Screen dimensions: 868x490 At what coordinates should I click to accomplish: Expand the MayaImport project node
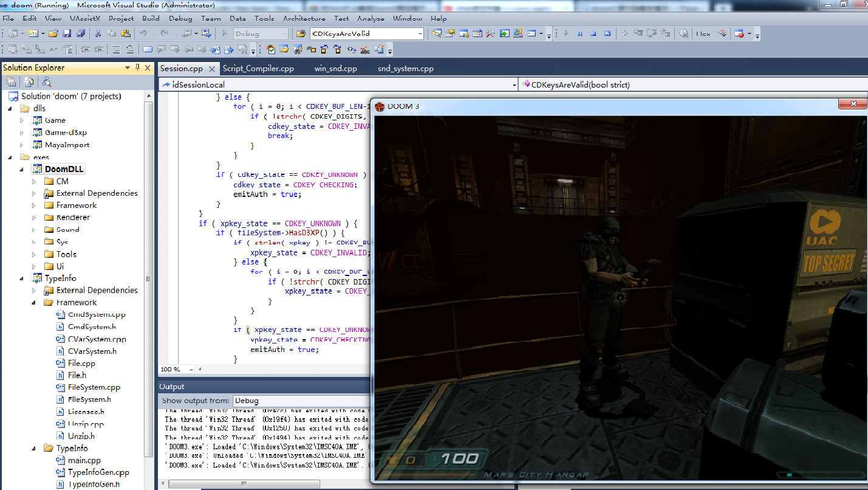point(22,145)
